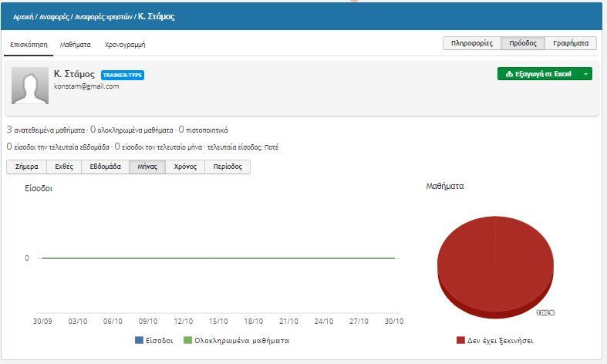The height and width of the screenshot is (364, 607).
Task: Click the red pie chart
Action: coord(495,267)
